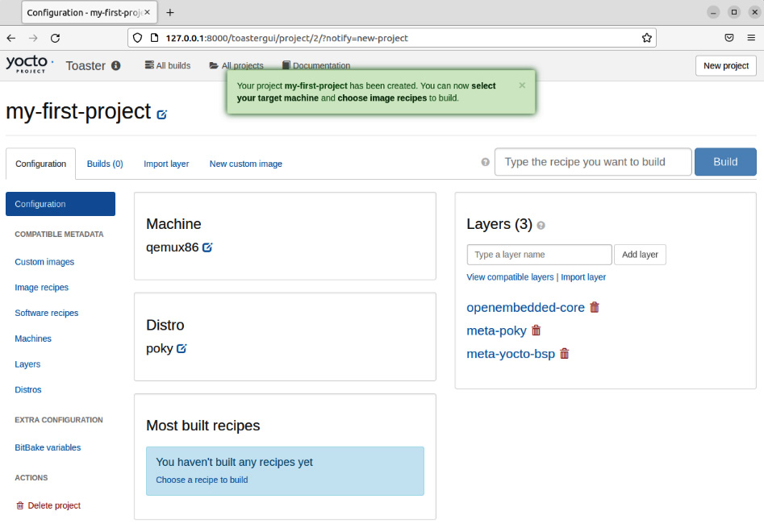Open help icon left of recipe field
The width and height of the screenshot is (764, 532).
point(486,162)
